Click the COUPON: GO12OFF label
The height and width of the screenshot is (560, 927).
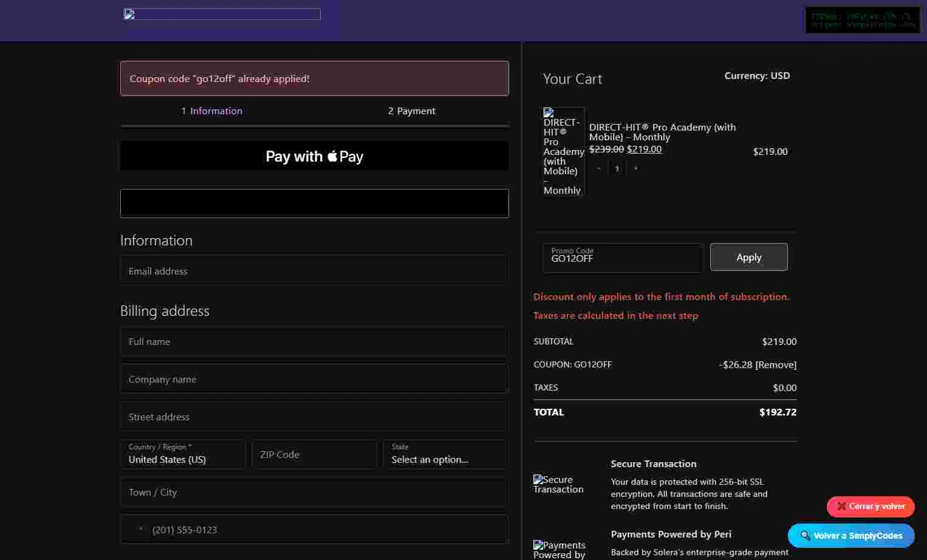572,364
